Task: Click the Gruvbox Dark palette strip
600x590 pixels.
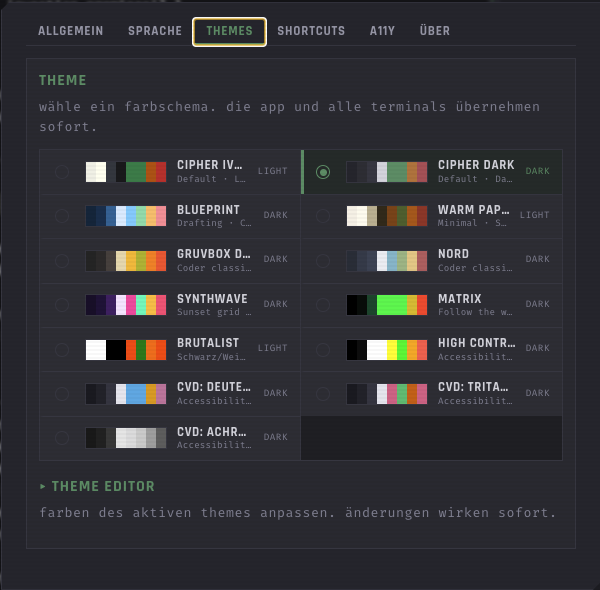Action: [126, 261]
